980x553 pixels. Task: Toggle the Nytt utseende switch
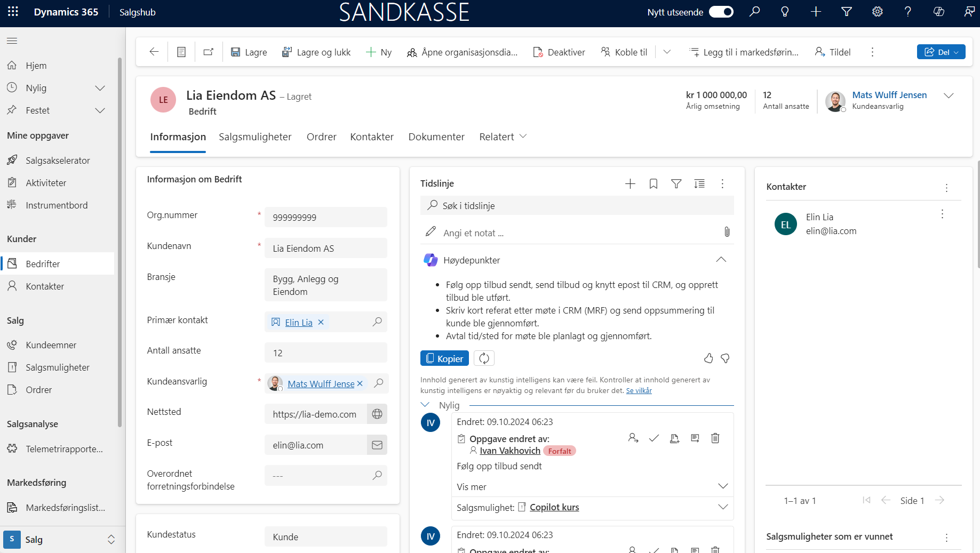[x=721, y=12]
